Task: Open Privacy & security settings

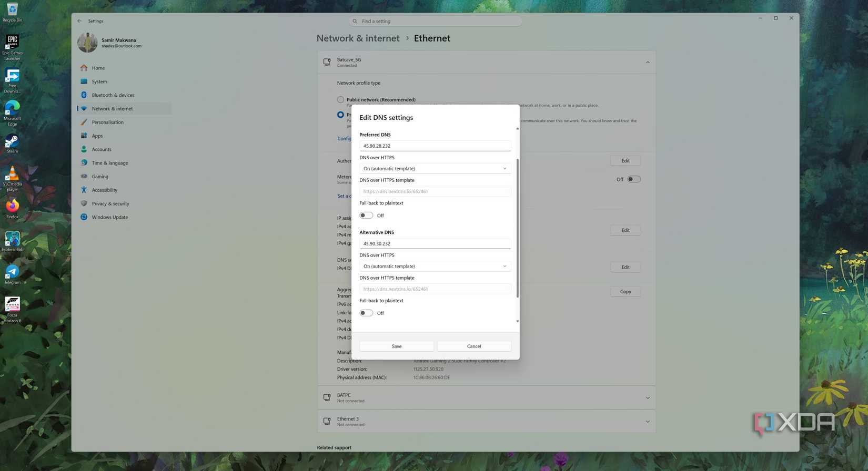Action: coord(124,203)
